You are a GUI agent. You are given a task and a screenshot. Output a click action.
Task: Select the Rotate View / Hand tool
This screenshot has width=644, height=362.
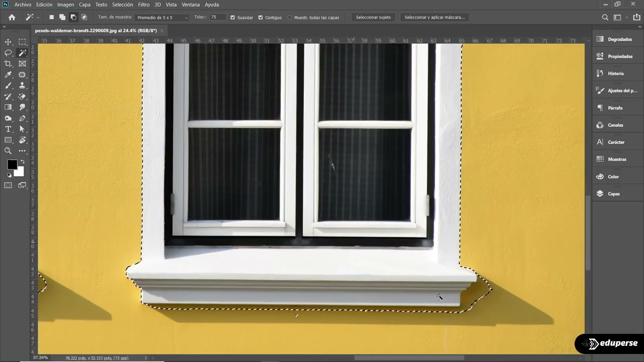coord(22,140)
